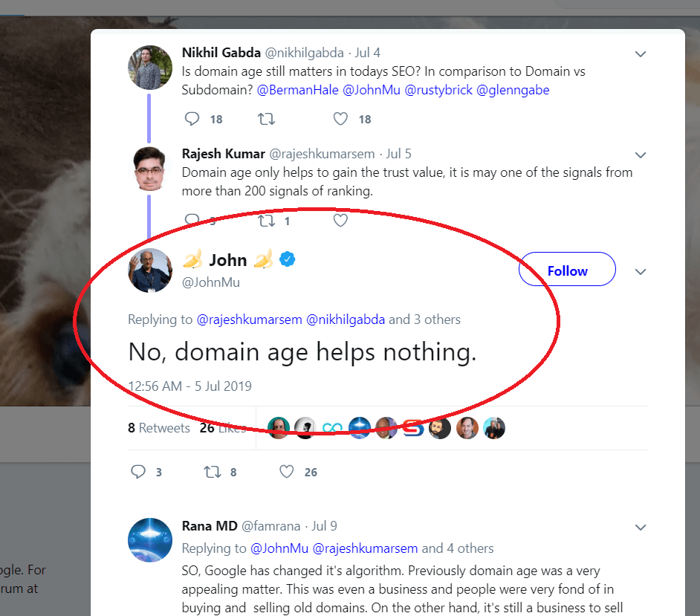The height and width of the screenshot is (616, 700).
Task: Retweet John's tweet showing 8 retweets
Action: [213, 472]
